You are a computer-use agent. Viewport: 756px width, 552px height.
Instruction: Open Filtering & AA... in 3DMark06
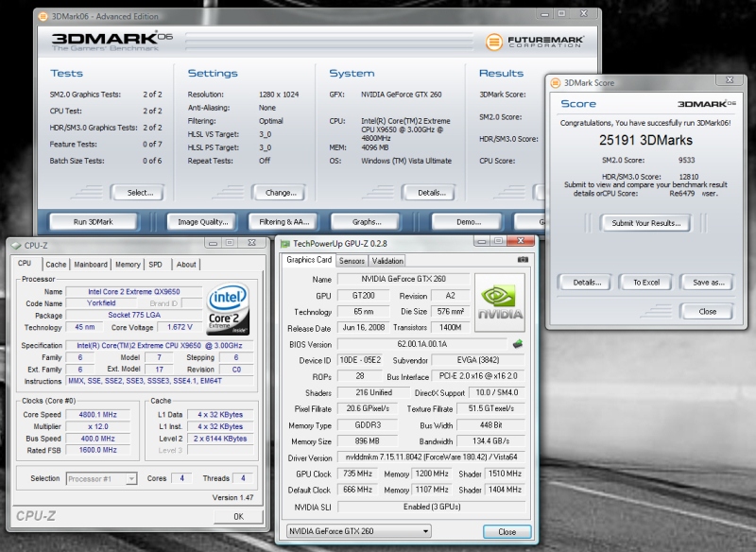[x=283, y=222]
